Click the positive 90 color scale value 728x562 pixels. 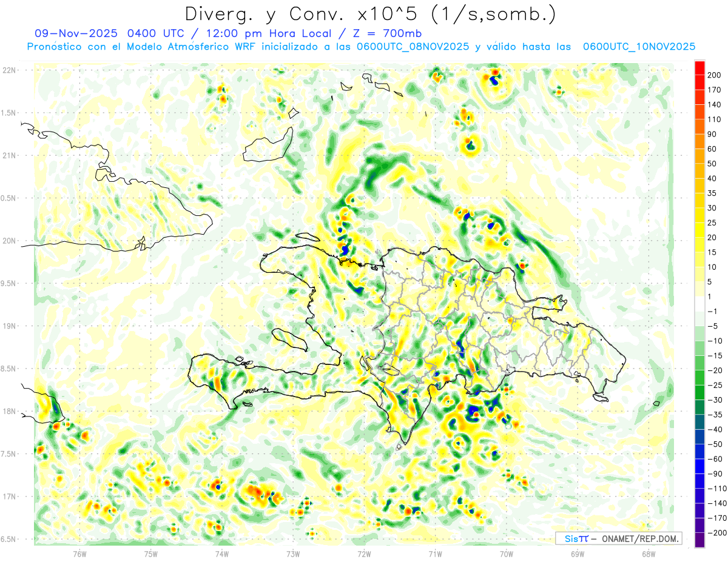[x=712, y=134]
